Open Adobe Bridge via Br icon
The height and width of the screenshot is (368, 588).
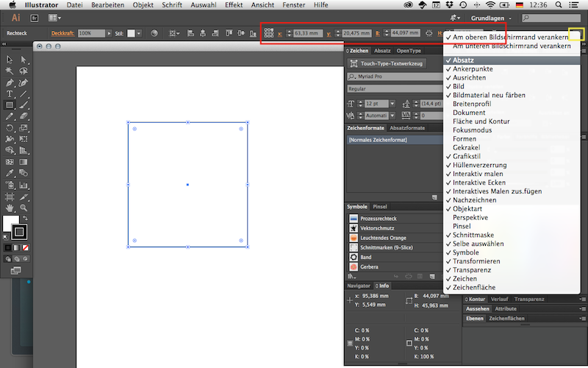(x=35, y=18)
